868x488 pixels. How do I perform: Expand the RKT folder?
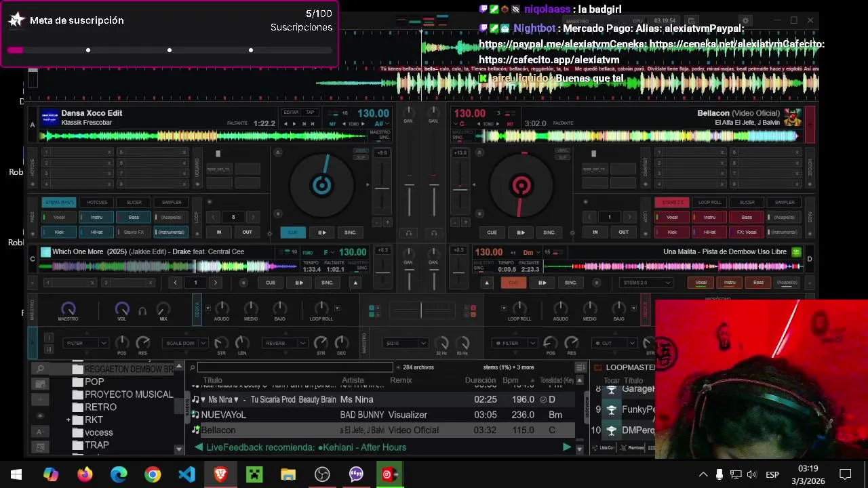pos(68,420)
